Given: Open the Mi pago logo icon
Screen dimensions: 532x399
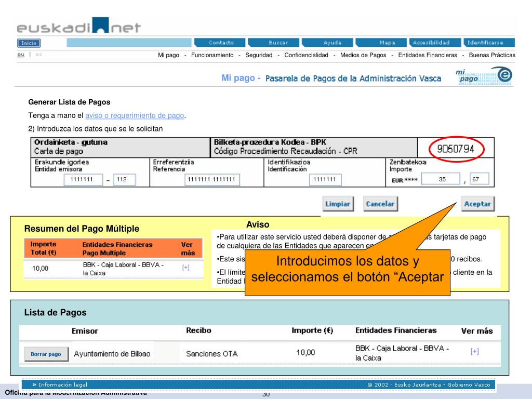Looking at the screenshot, I should tap(484, 77).
